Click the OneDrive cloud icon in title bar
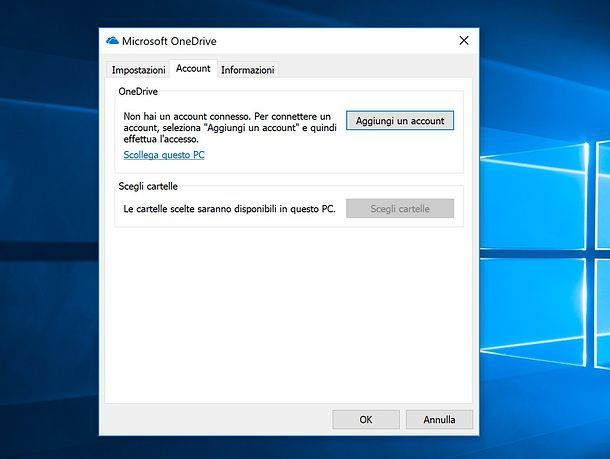The image size is (610, 459). pos(112,40)
